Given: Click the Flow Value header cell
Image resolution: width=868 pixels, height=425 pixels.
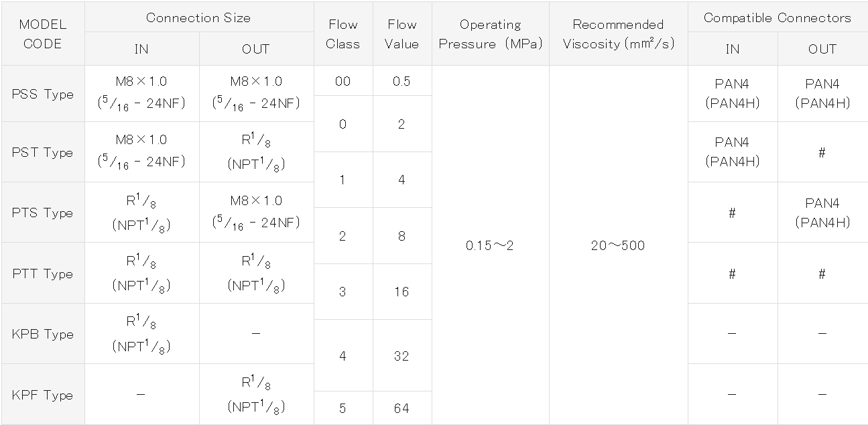Looking at the screenshot, I should [402, 34].
